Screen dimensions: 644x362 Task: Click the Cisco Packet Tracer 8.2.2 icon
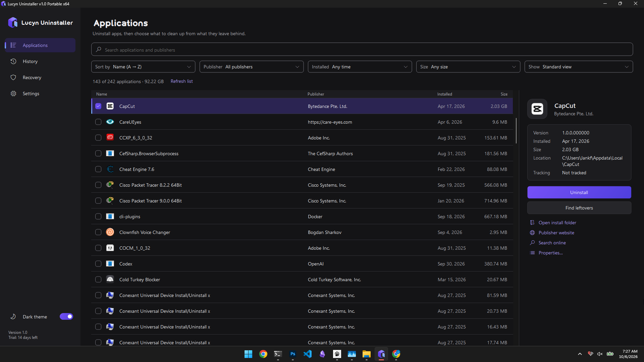110,185
